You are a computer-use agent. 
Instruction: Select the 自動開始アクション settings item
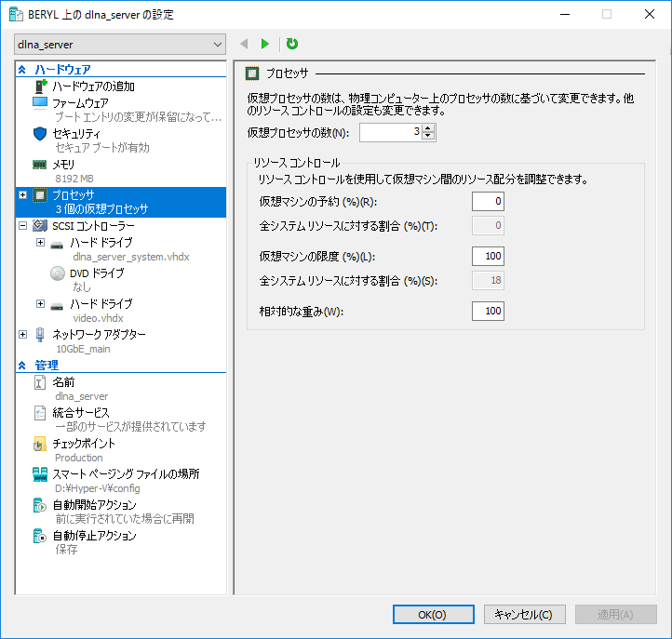click(x=94, y=505)
